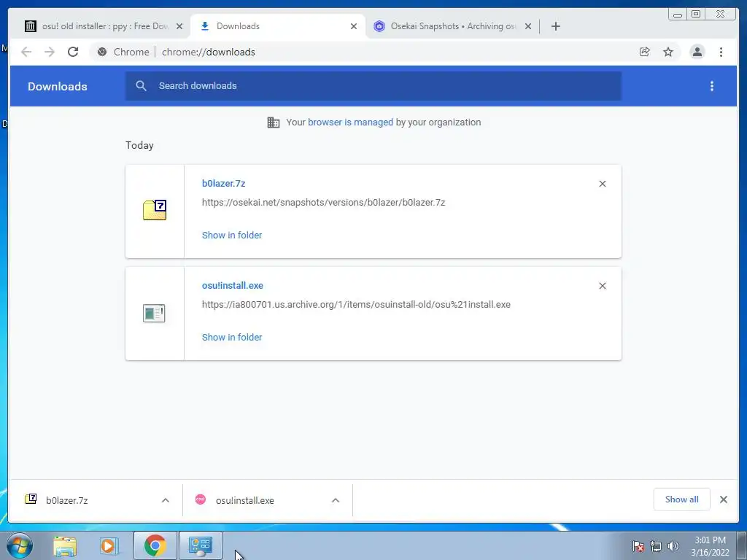Select the Downloads tab

278,26
